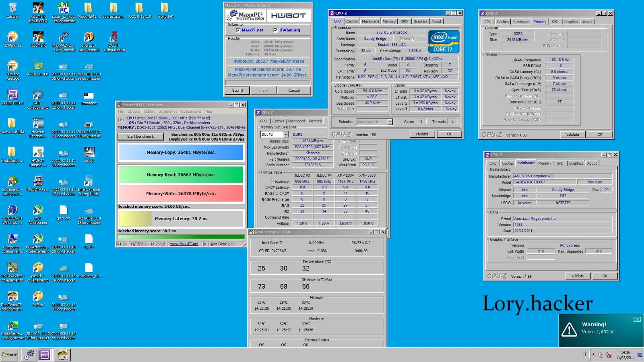Open aquamark shortcut desktop icon
The height and width of the screenshot is (362, 644).
tap(12, 185)
